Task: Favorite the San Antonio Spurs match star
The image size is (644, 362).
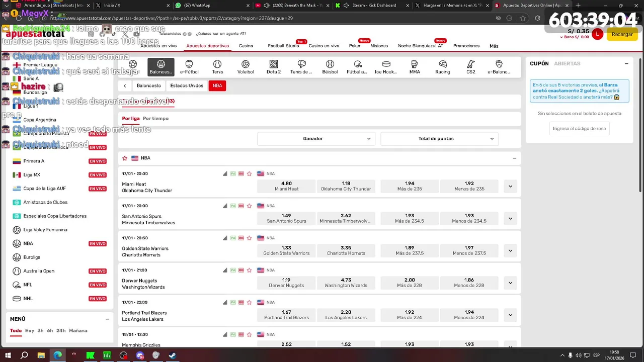Action: (x=249, y=206)
